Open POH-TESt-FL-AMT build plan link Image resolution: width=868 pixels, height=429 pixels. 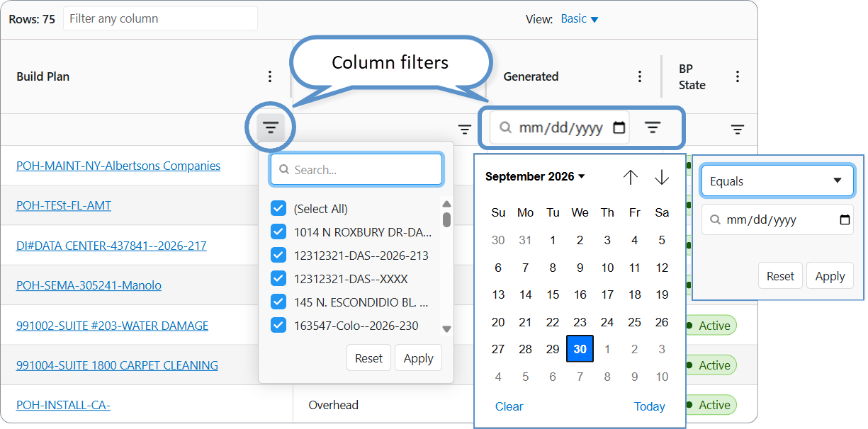[x=64, y=205]
